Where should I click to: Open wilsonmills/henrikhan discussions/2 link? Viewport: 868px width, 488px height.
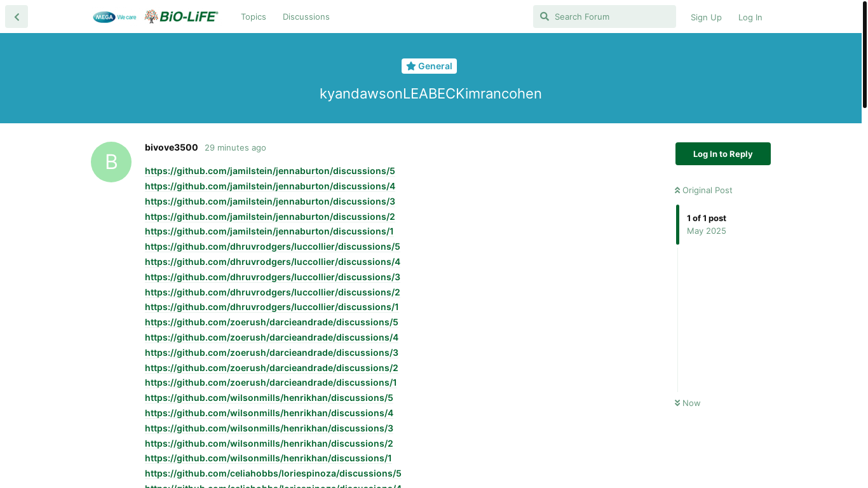point(269,444)
